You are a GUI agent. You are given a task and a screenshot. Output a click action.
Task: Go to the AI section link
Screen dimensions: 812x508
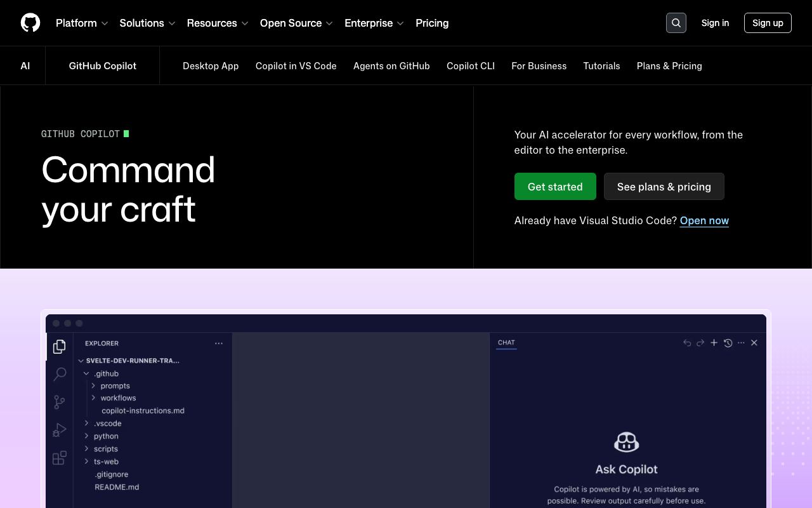point(25,66)
